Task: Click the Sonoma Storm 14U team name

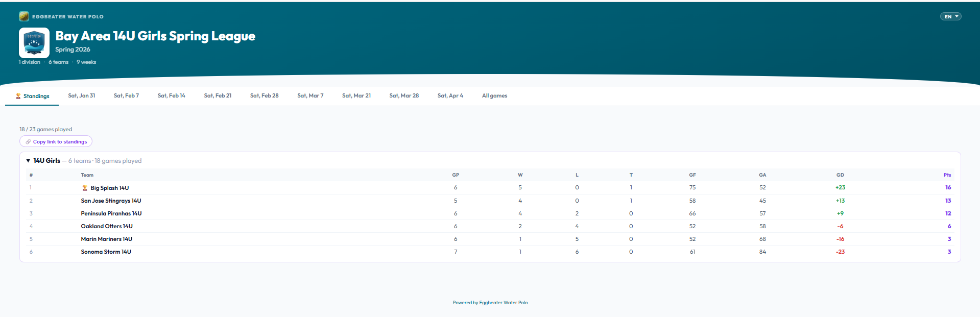Action: point(106,252)
